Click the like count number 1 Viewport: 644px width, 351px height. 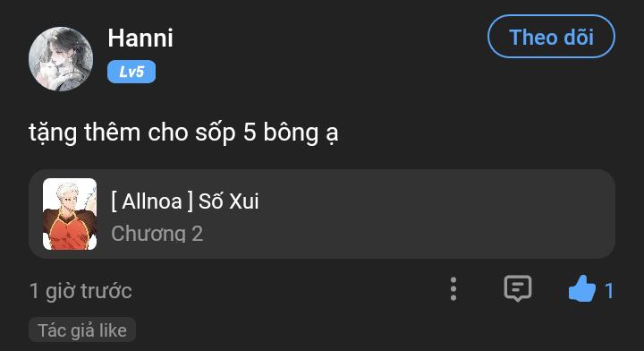pos(609,291)
